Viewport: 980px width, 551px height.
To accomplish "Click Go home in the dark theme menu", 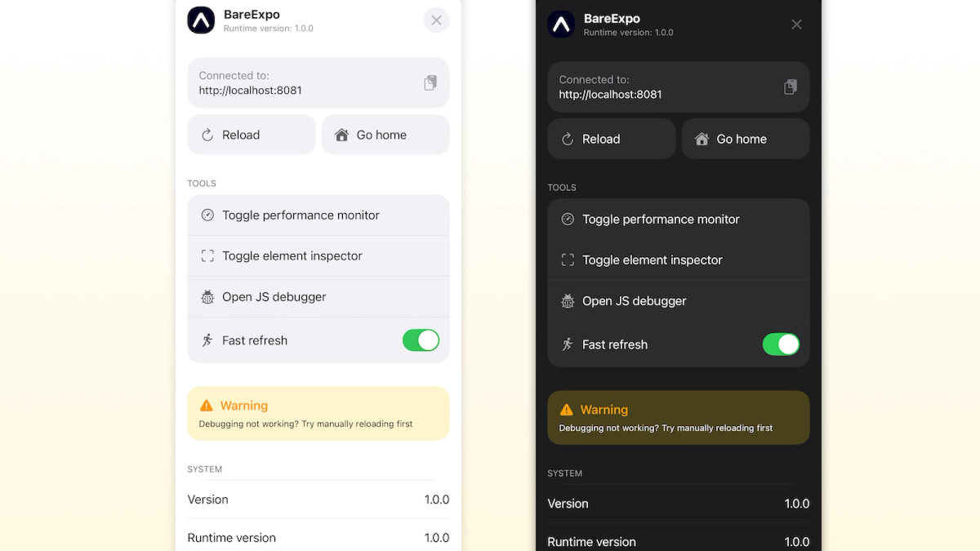I will point(745,139).
